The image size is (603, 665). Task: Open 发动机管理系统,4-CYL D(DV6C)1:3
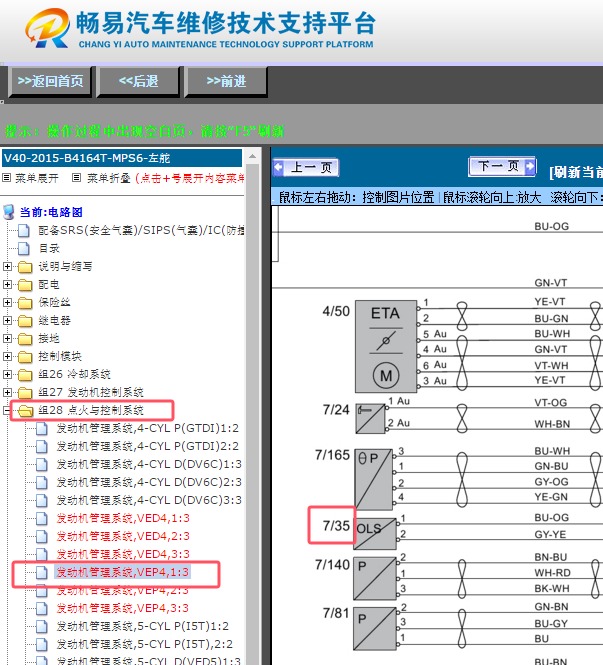click(x=149, y=464)
